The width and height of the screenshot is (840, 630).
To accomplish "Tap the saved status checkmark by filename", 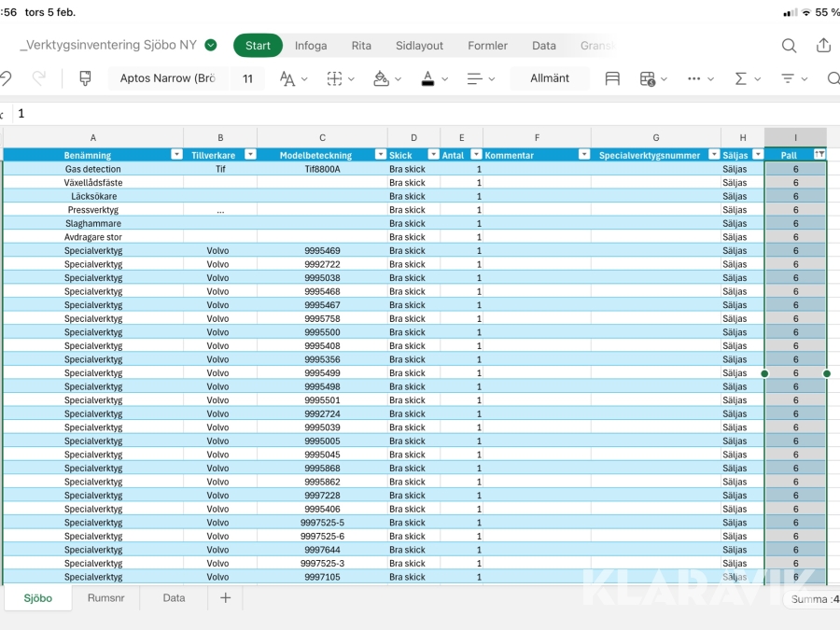I will [211, 45].
